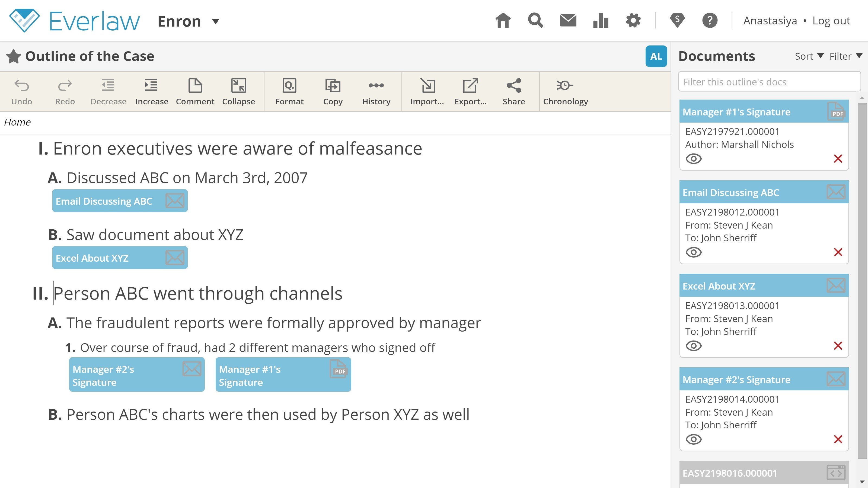The width and height of the screenshot is (868, 488).
Task: Click envelope icon on Excel About XYZ card
Action: coord(836,285)
